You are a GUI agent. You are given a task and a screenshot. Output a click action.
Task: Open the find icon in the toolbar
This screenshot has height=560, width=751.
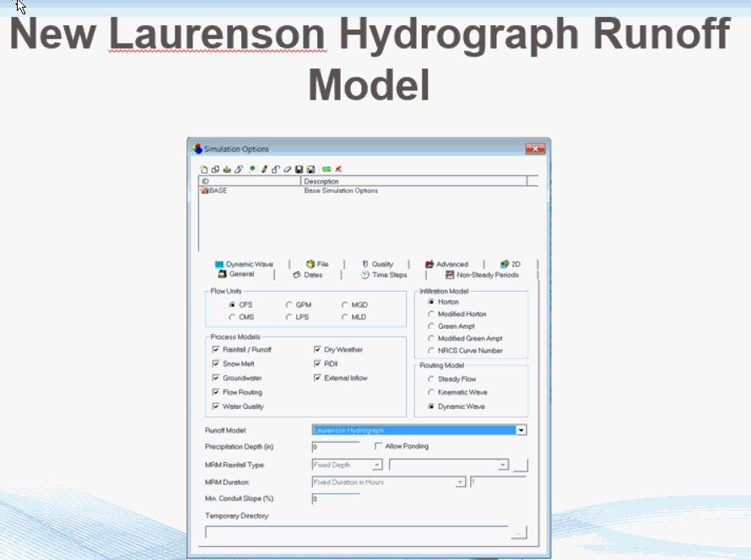coord(251,169)
